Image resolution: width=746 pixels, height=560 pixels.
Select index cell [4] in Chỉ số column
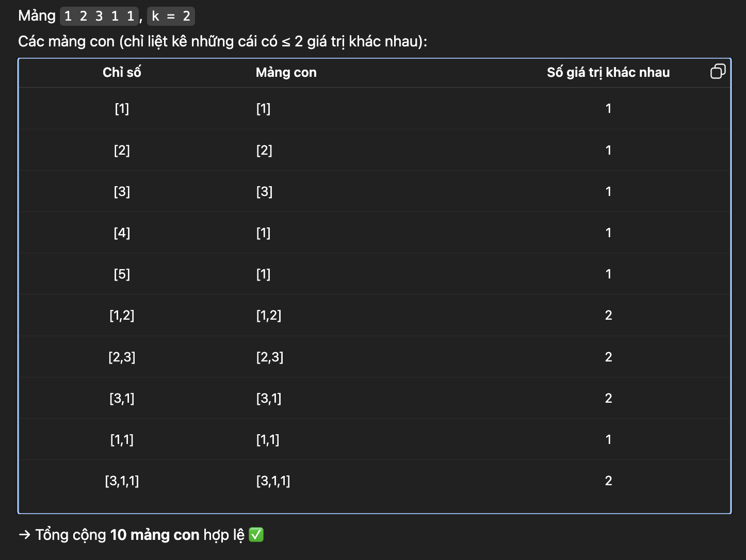tap(122, 233)
